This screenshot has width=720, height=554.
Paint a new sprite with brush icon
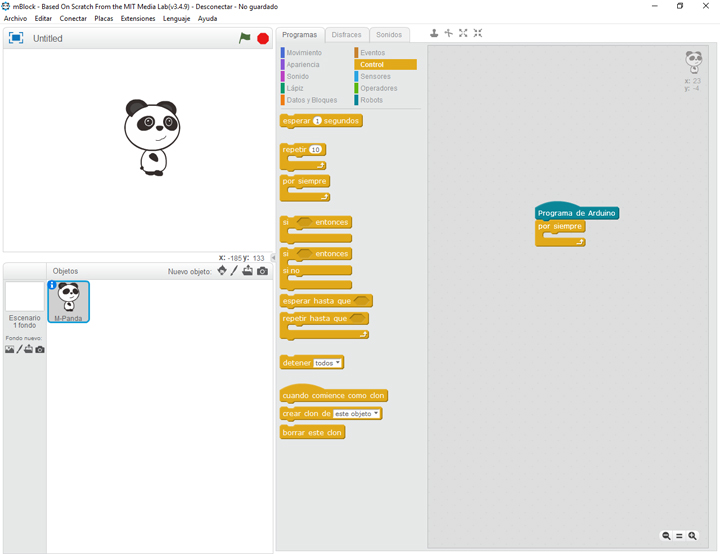click(235, 271)
